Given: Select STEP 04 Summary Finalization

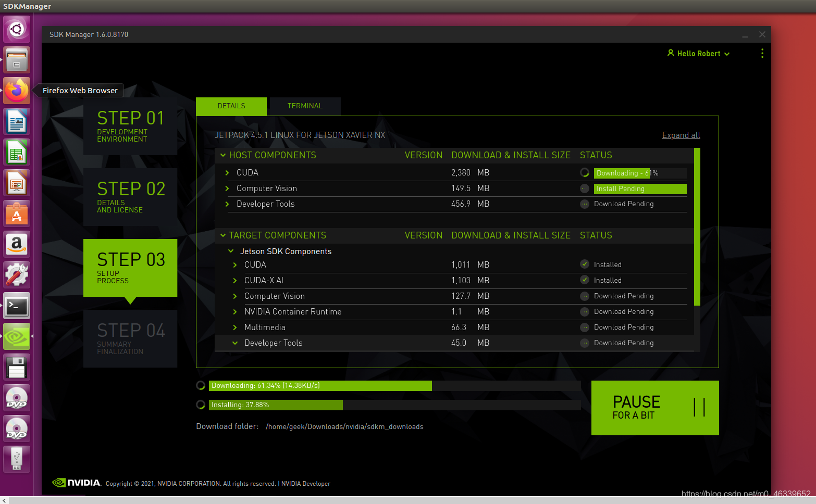Looking at the screenshot, I should point(130,338).
